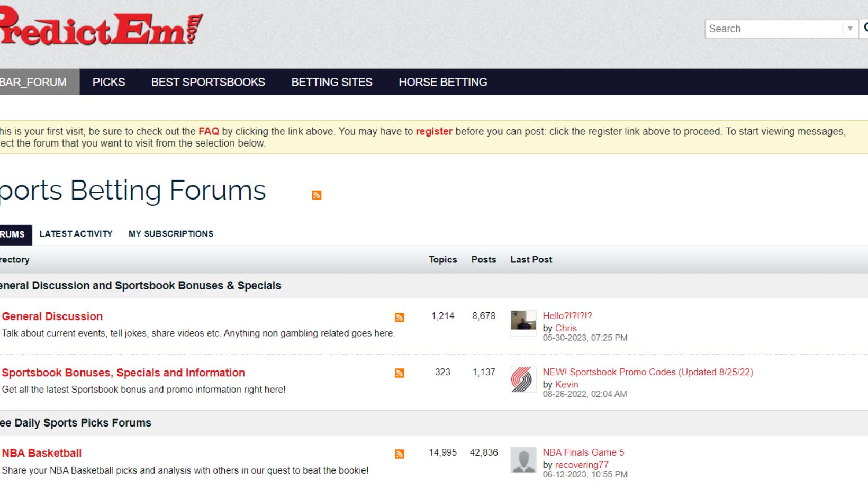Select HORSE BETTING in navigation bar
This screenshot has width=868, height=489.
443,82
